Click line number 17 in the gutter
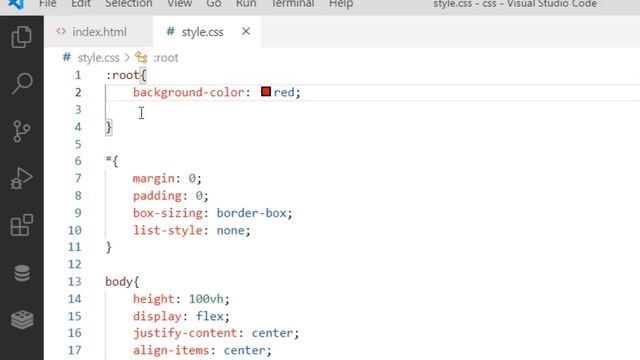 (x=74, y=350)
